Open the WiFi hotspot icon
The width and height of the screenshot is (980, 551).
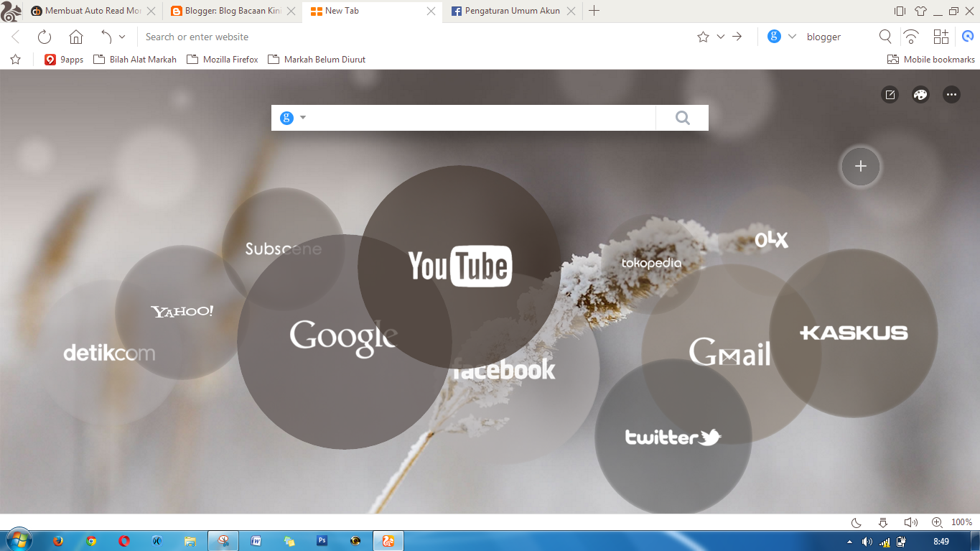coord(911,37)
